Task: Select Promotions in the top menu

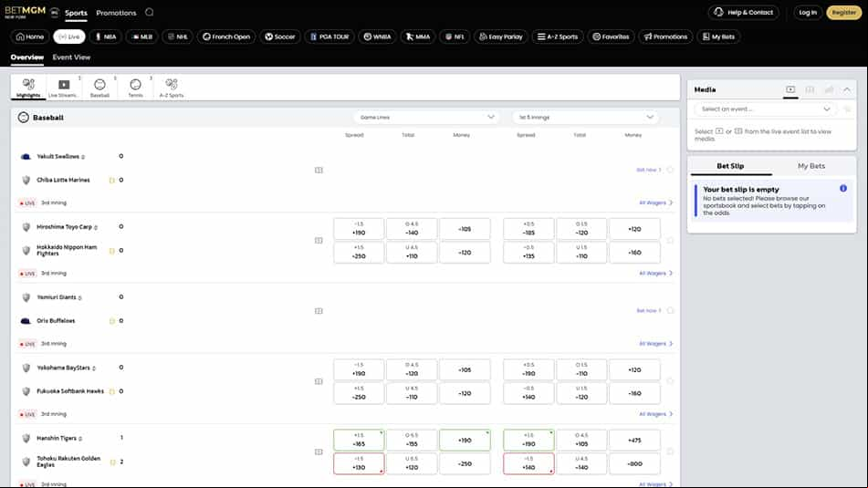Action: [x=116, y=13]
